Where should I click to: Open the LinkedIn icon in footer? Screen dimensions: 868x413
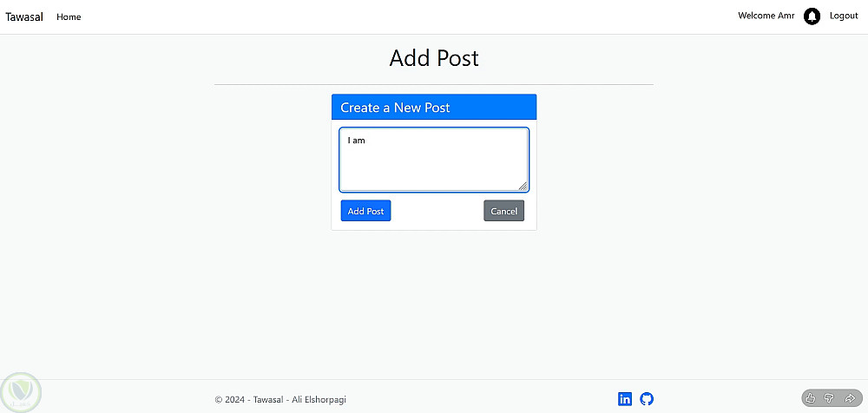coord(625,399)
